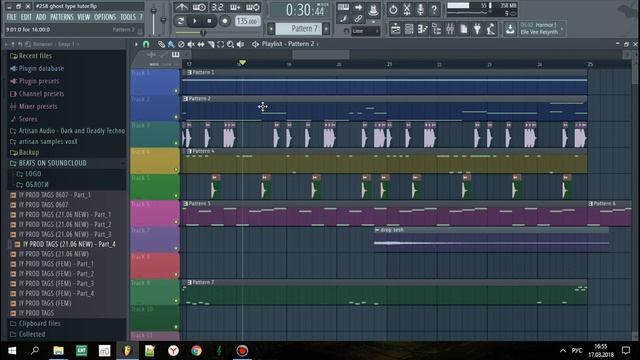Mute Track 3 with its green dot
The width and height of the screenshot is (640, 360).
[176, 143]
